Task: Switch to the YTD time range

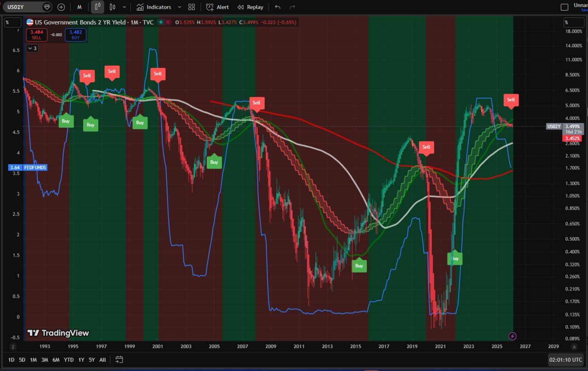Action: [x=68, y=360]
